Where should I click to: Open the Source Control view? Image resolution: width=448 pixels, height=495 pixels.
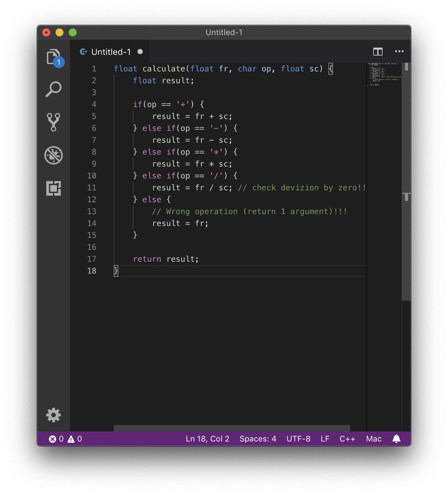[54, 122]
